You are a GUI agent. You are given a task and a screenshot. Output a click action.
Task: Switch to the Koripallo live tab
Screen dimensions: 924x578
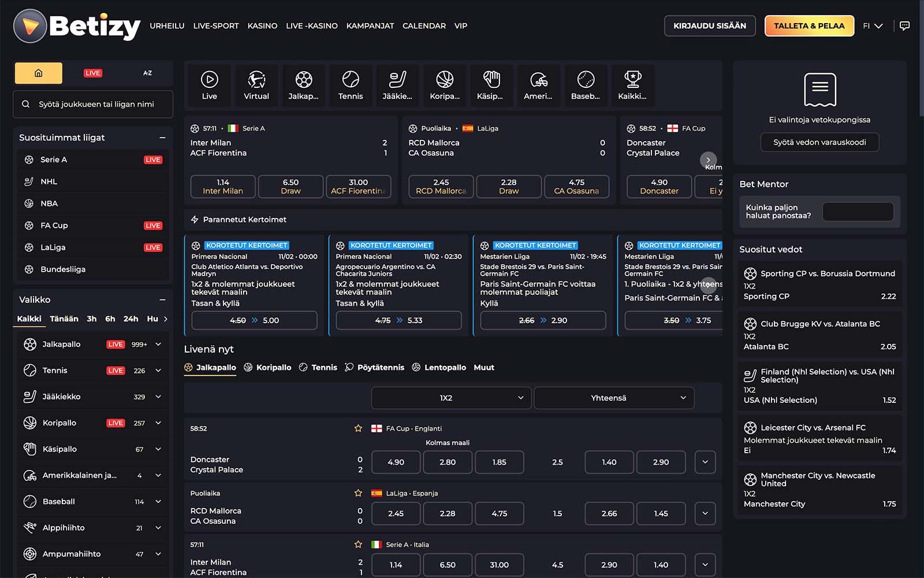coord(267,368)
